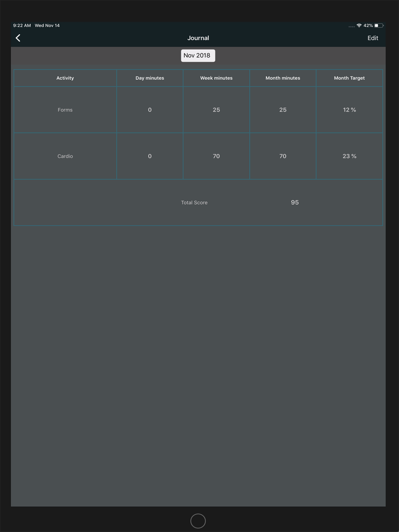The image size is (399, 532).
Task: Select the Forms activity row label
Action: 65,110
